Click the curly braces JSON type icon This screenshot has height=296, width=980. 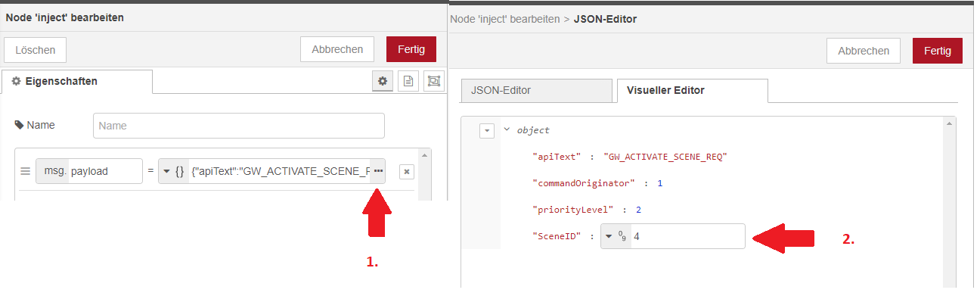pos(179,171)
